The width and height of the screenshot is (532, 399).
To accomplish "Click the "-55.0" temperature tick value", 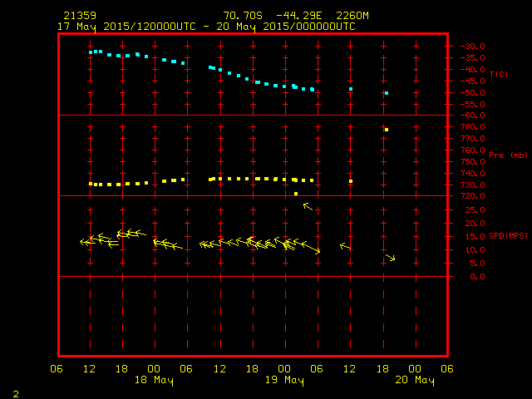I will pyautogui.click(x=473, y=105).
